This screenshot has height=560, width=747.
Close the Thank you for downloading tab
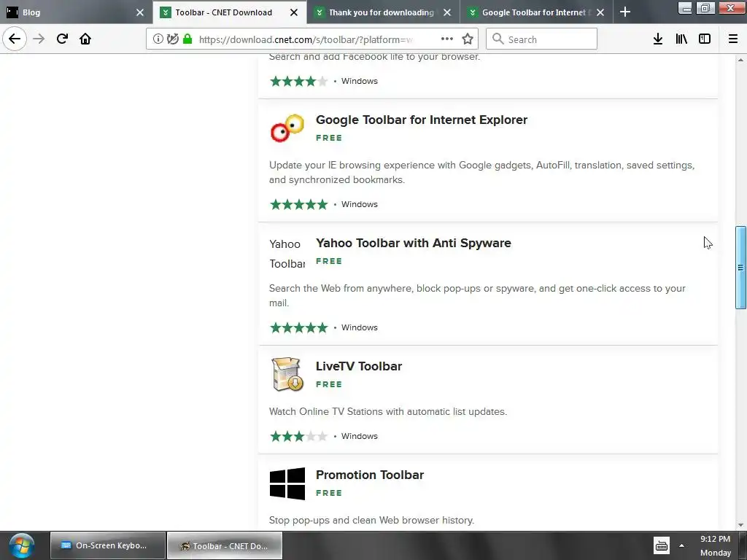click(447, 12)
